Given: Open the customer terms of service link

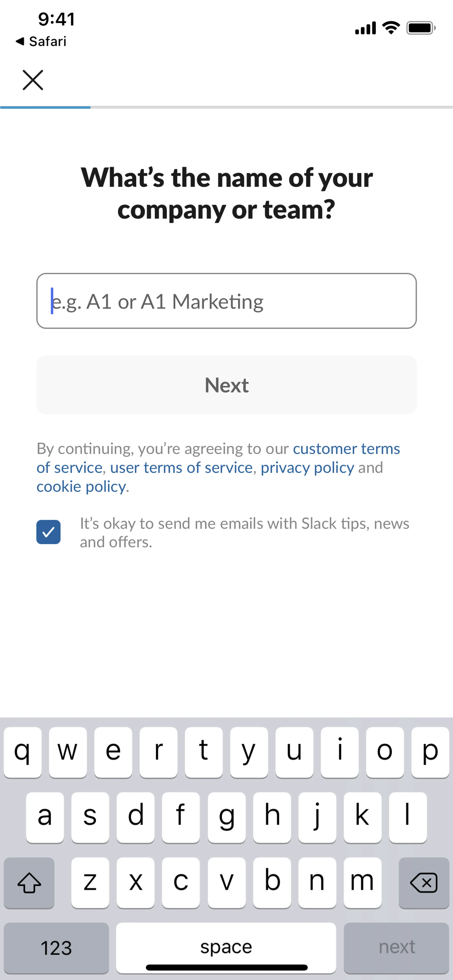Looking at the screenshot, I should [346, 449].
